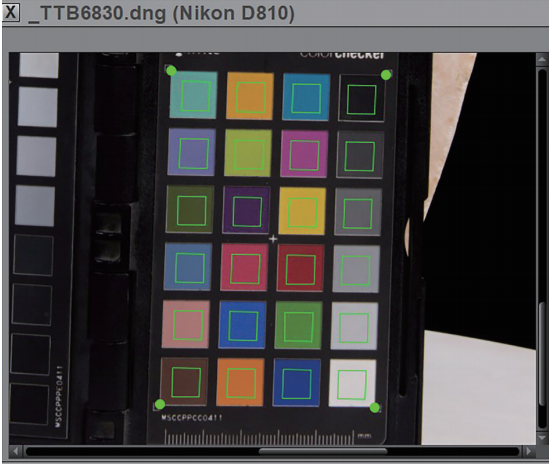The image size is (549, 465).
Task: Click the yellow color patch
Action: (x=302, y=211)
